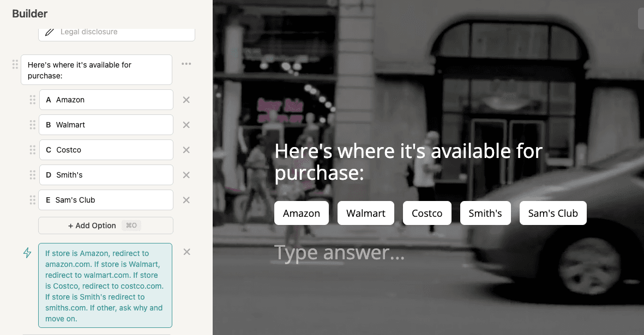The height and width of the screenshot is (335, 644).
Task: Delete the Walmart option using its X
Action: point(186,125)
